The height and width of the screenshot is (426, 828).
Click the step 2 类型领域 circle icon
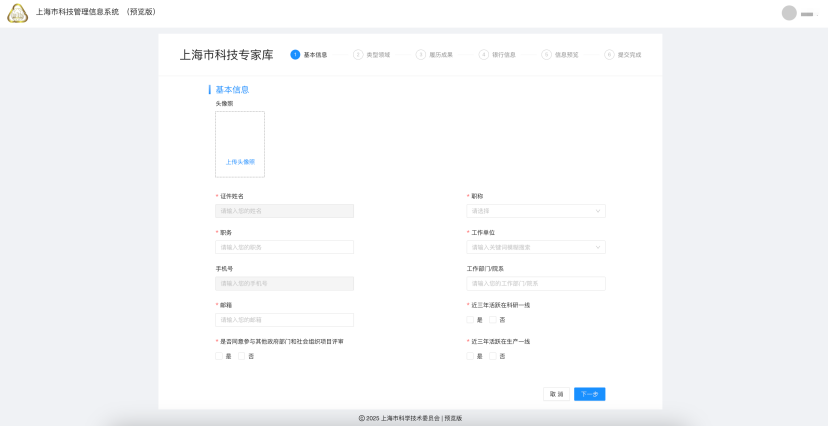tap(358, 55)
